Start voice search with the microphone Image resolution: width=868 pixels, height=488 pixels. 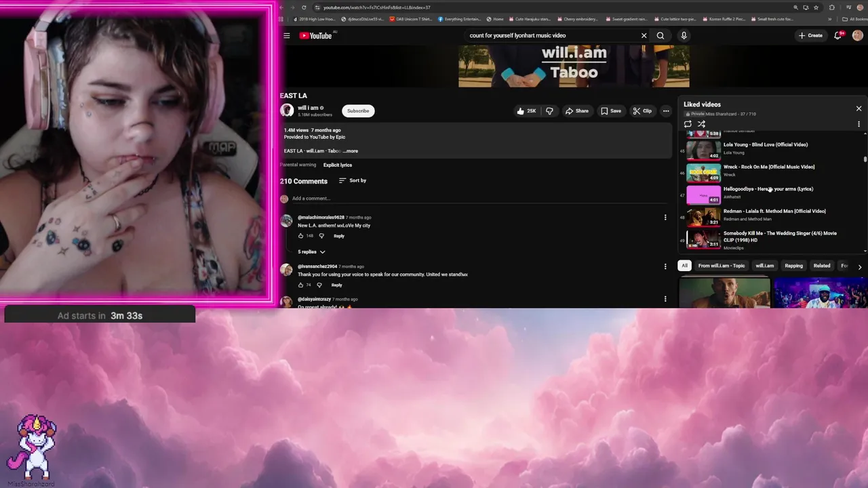pyautogui.click(x=684, y=35)
